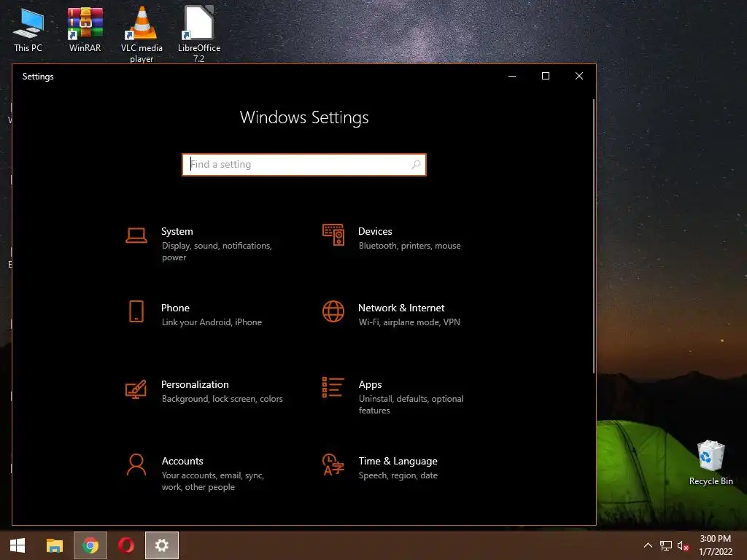This screenshot has width=747, height=560.
Task: Click 'Display, sound, notifications, power' text
Action: tap(217, 252)
